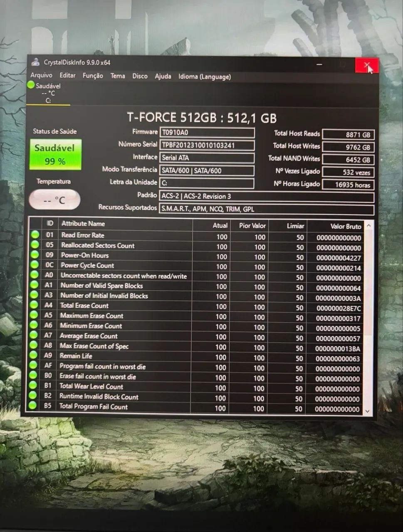
Task: Click raw value 000000004227
Action: coord(339,258)
